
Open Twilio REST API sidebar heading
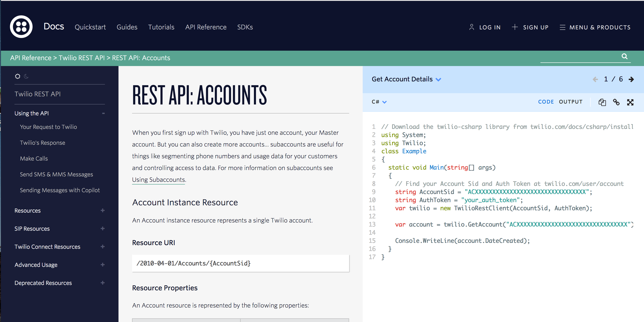click(38, 94)
